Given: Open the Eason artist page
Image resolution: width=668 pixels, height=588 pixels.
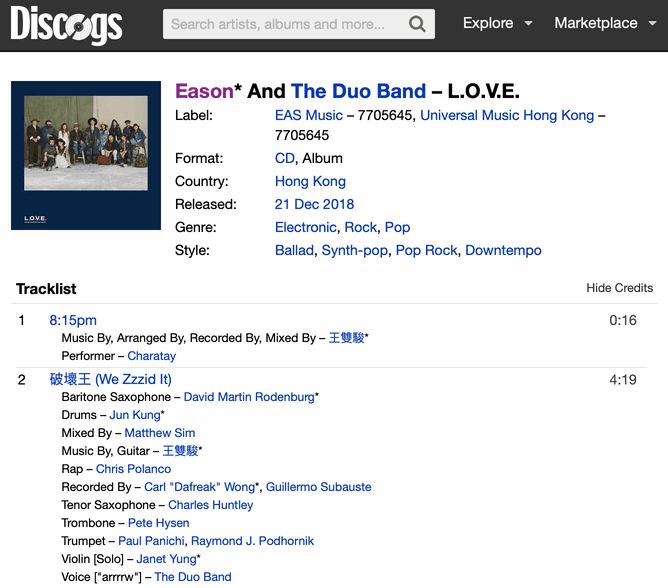Looking at the screenshot, I should (204, 91).
